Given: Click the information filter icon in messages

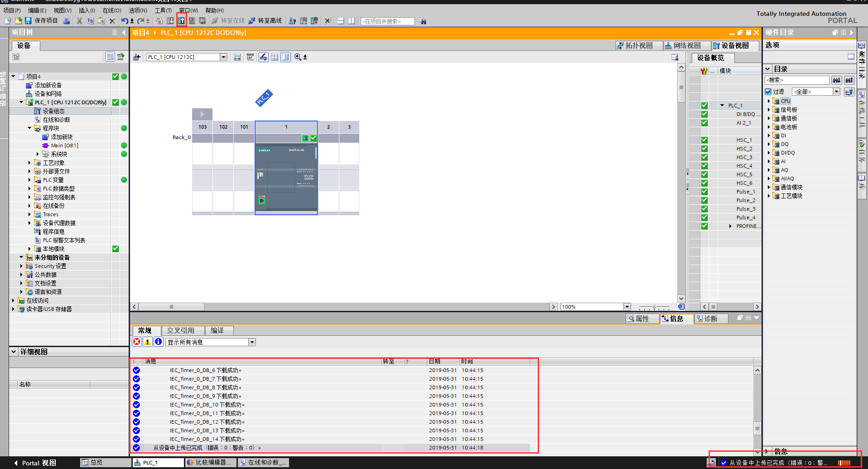Looking at the screenshot, I should [159, 342].
